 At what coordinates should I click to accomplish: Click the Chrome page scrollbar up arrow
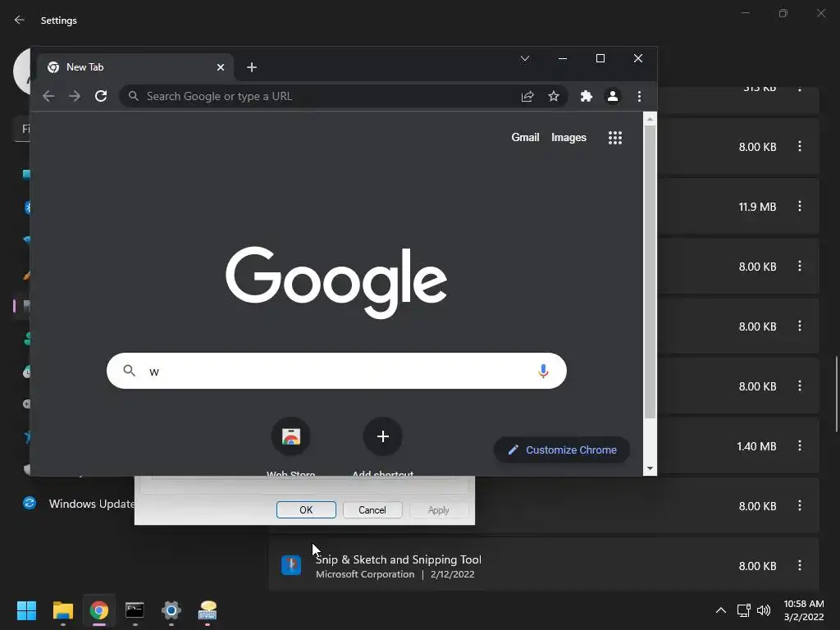click(x=650, y=119)
